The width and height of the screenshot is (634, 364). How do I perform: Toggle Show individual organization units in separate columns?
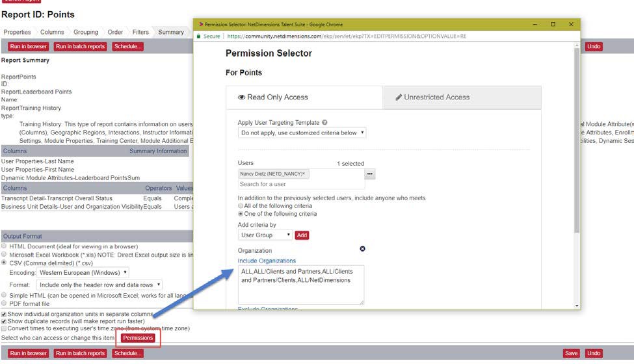[4, 315]
